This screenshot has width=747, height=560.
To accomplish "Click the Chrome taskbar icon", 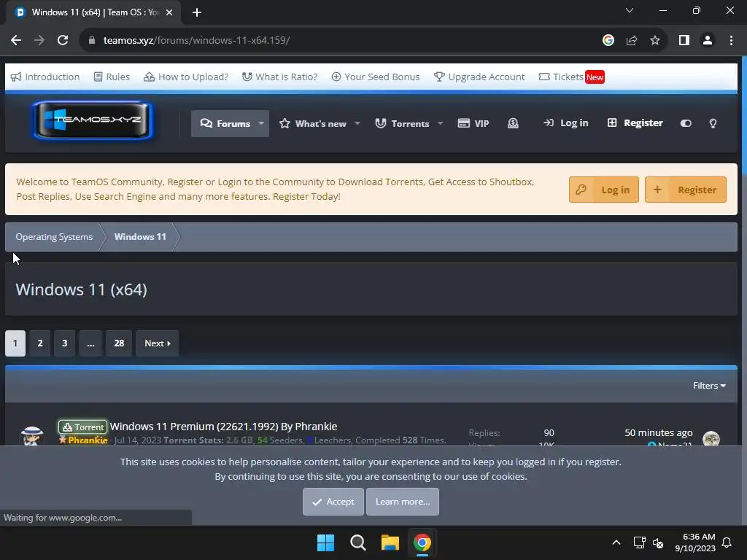I will coord(422,542).
